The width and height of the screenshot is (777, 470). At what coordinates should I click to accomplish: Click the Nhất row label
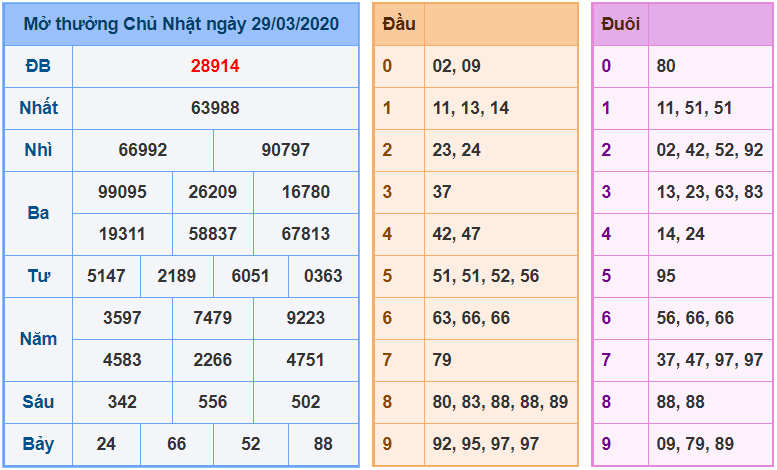point(38,108)
